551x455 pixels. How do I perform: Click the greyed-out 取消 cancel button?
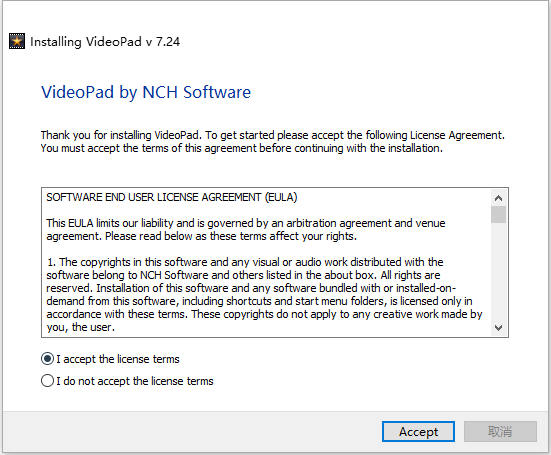pos(500,431)
